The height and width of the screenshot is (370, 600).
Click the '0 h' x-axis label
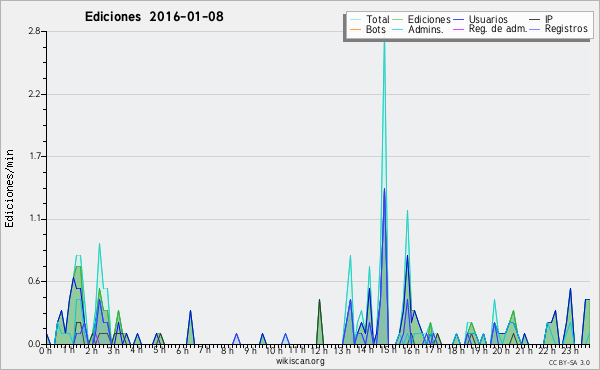click(46, 350)
